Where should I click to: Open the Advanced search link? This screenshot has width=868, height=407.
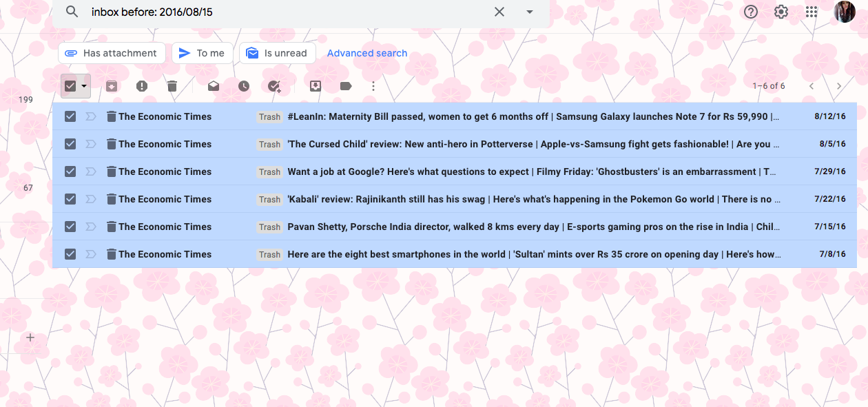pyautogui.click(x=367, y=53)
